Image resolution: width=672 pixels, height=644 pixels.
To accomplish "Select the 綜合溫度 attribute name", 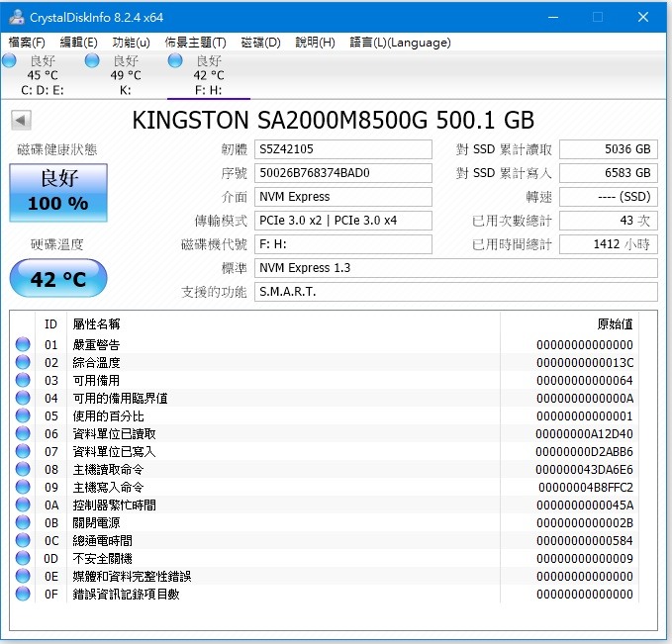I will 96,363.
